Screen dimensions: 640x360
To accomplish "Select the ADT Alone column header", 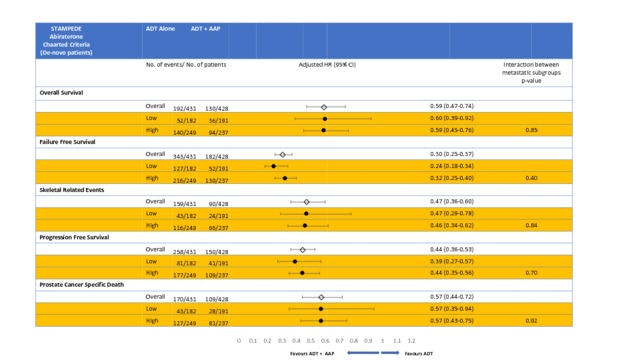I will point(160,29).
